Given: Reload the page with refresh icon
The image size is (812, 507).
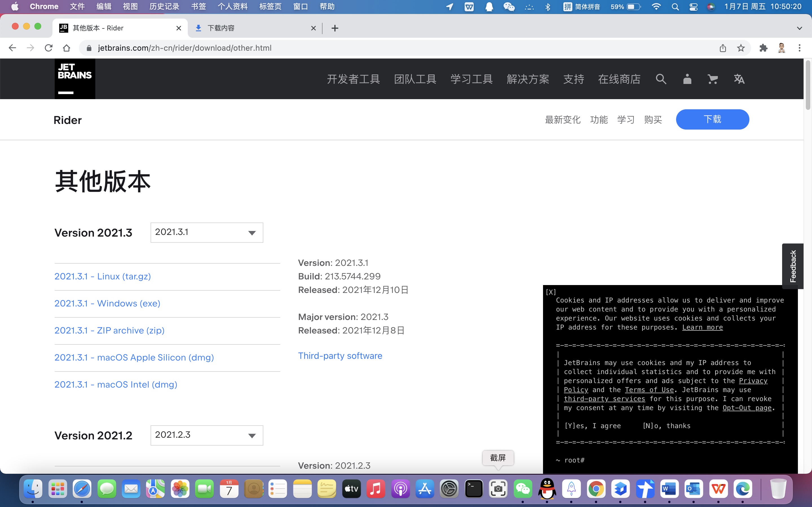Looking at the screenshot, I should [49, 48].
